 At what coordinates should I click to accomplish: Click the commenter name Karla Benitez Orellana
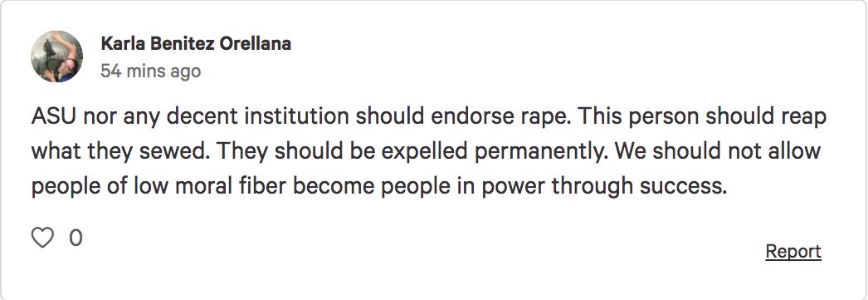(196, 43)
